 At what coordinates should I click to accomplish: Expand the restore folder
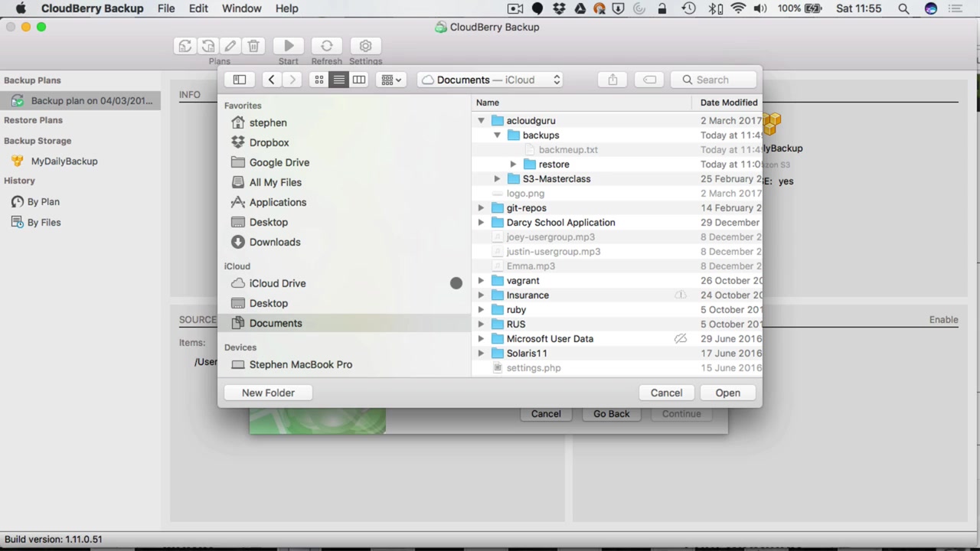[x=513, y=165]
